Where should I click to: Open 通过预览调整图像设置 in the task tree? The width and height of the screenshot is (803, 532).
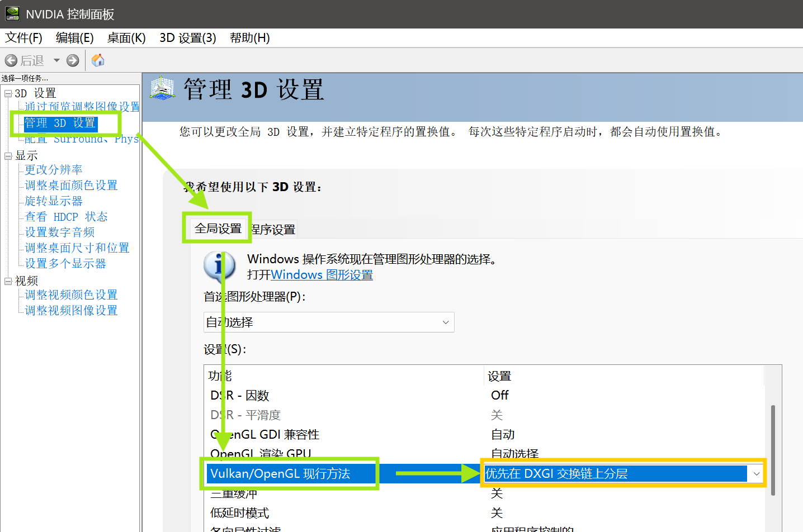82,107
